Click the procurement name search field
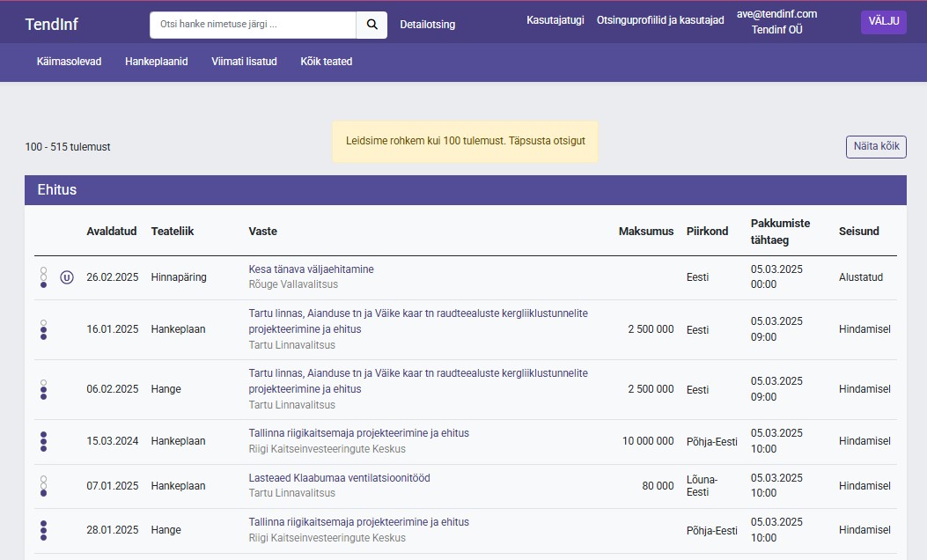The width and height of the screenshot is (927, 560). (x=253, y=25)
